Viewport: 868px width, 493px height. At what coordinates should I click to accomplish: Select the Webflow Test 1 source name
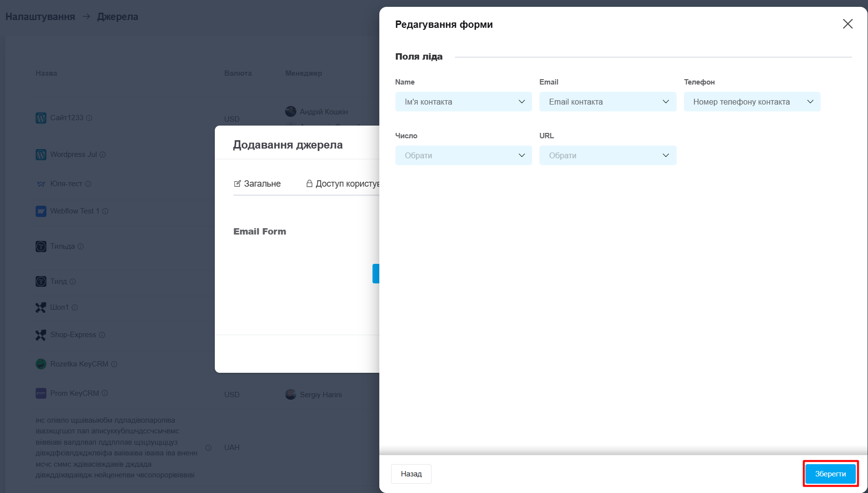click(x=75, y=211)
